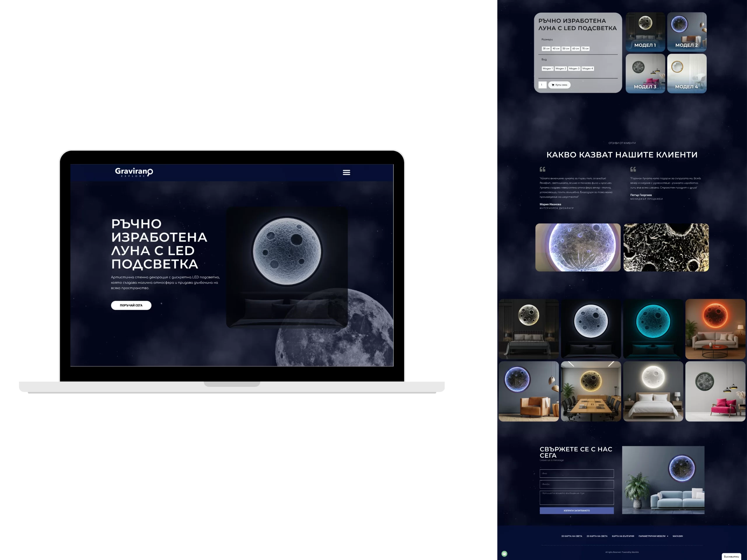Open the МОДЕЛ 2 thumbnail card
Viewport: 747px width, 560px height.
[x=687, y=32]
